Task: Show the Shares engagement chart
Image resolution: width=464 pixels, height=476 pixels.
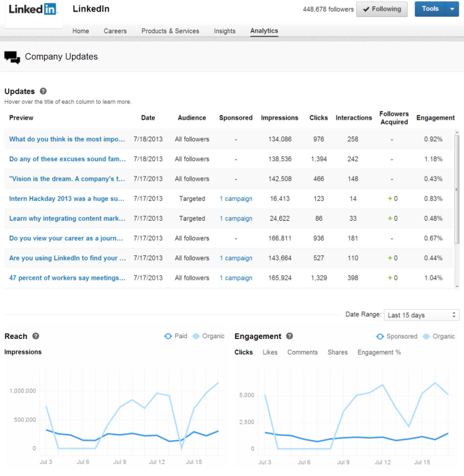Action: [x=338, y=352]
